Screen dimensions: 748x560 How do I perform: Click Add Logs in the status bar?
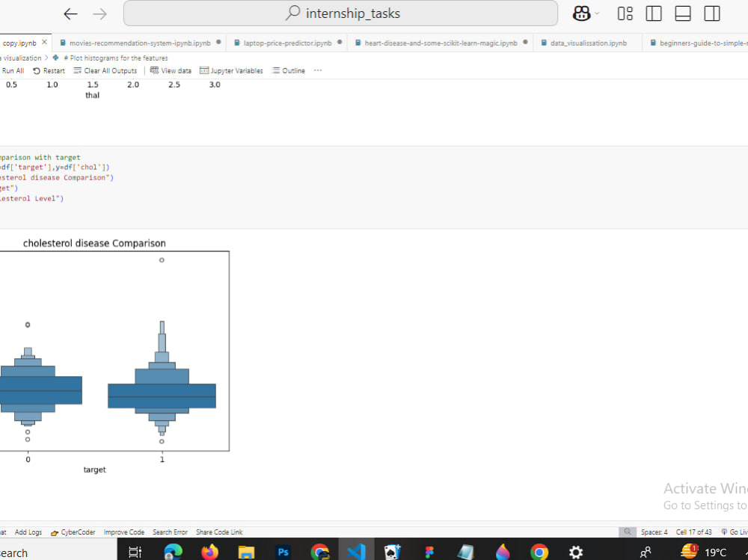point(28,532)
